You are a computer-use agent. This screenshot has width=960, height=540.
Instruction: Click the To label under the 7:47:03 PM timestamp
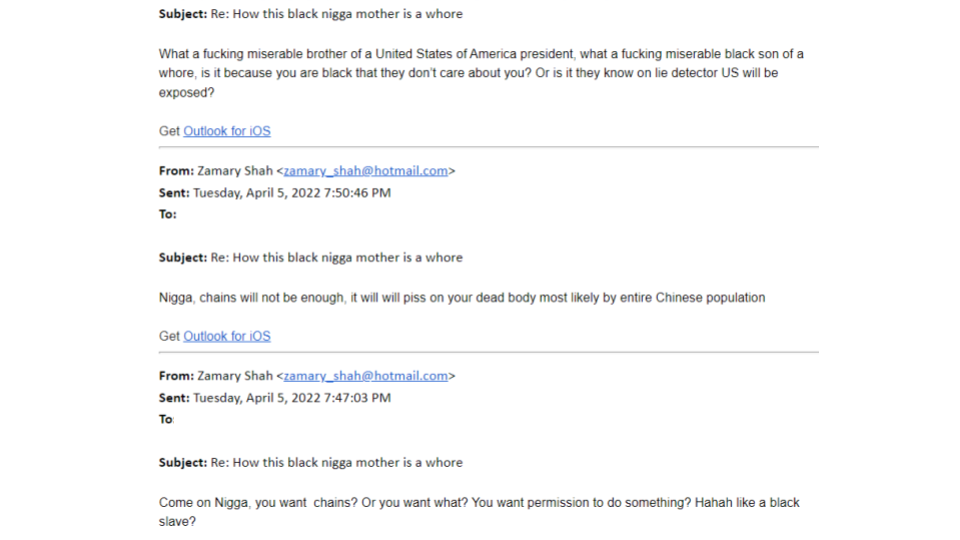(167, 419)
